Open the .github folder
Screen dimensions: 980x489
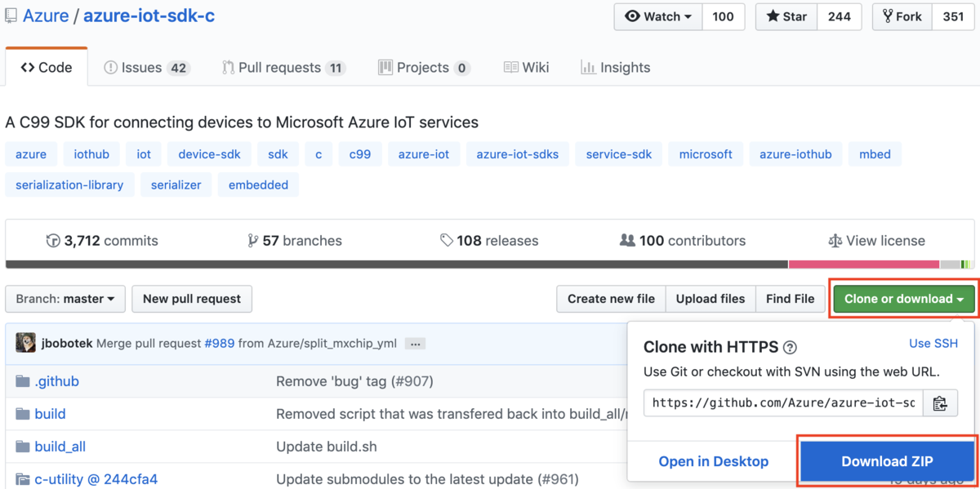(x=56, y=381)
